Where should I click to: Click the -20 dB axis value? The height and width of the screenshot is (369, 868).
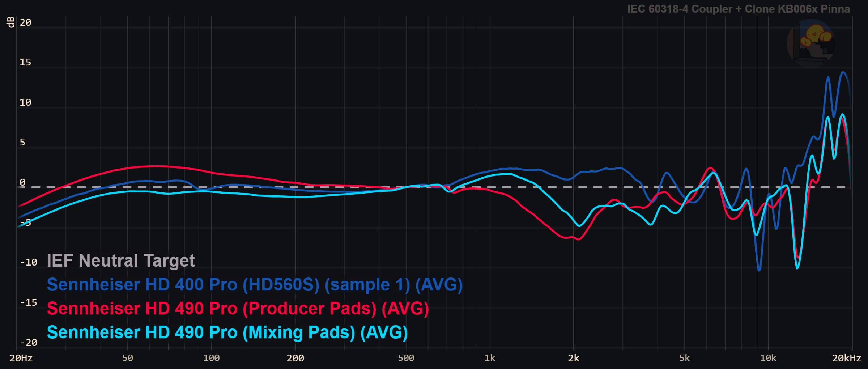pyautogui.click(x=29, y=343)
